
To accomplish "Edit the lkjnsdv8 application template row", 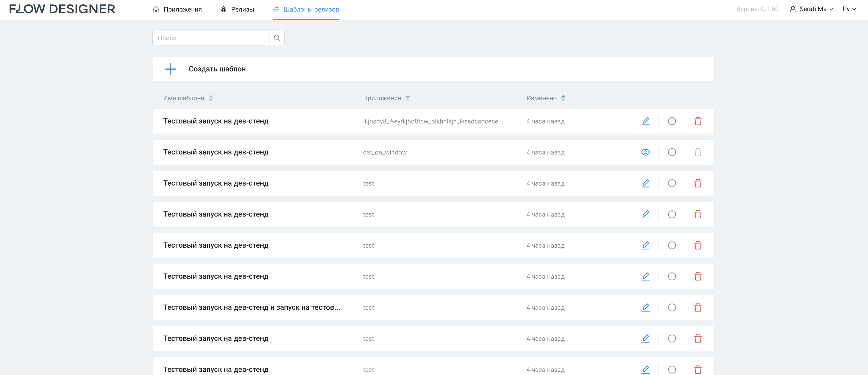I will (645, 121).
